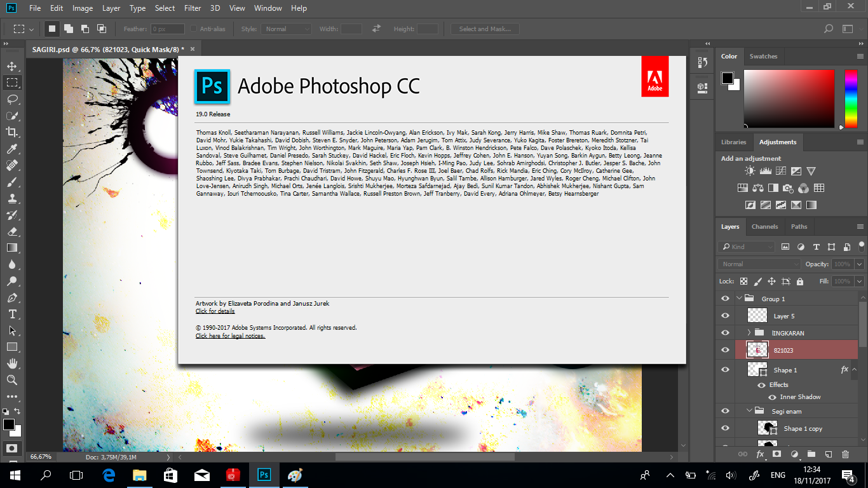Hide the Group 1 layer group

[x=725, y=299]
